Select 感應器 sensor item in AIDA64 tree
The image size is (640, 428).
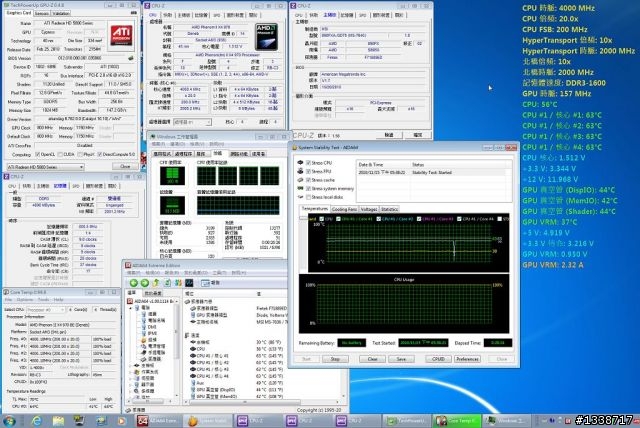151,359
